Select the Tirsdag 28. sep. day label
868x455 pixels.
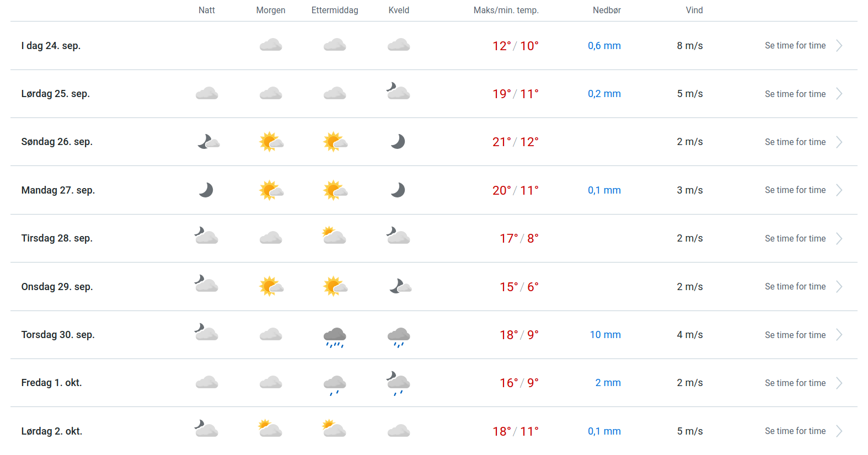click(57, 238)
